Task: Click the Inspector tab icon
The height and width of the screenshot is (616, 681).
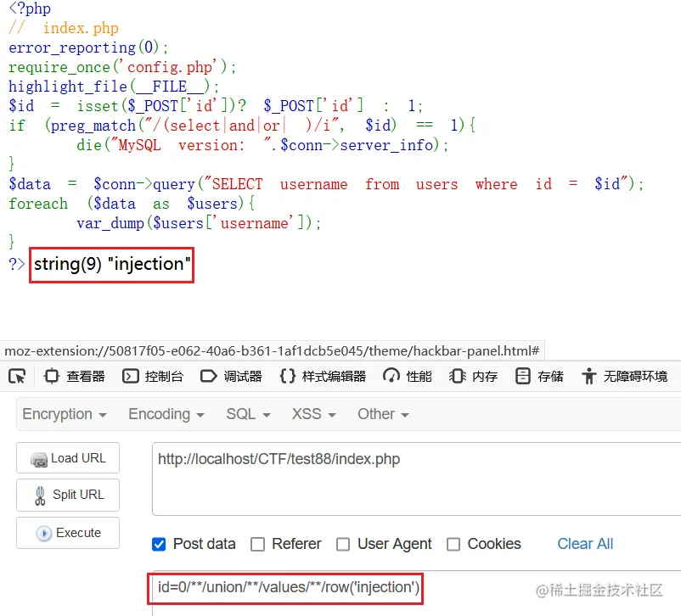Action: [x=52, y=376]
